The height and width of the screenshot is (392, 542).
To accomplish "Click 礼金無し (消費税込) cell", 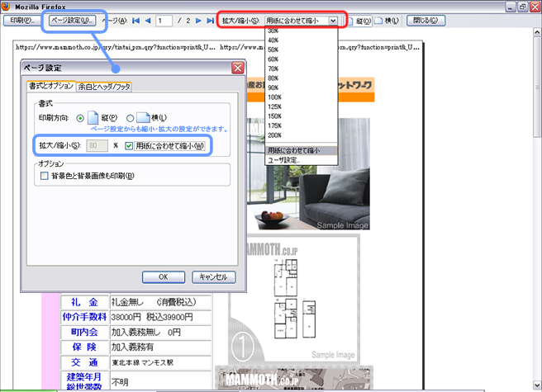I will pyautogui.click(x=160, y=302).
